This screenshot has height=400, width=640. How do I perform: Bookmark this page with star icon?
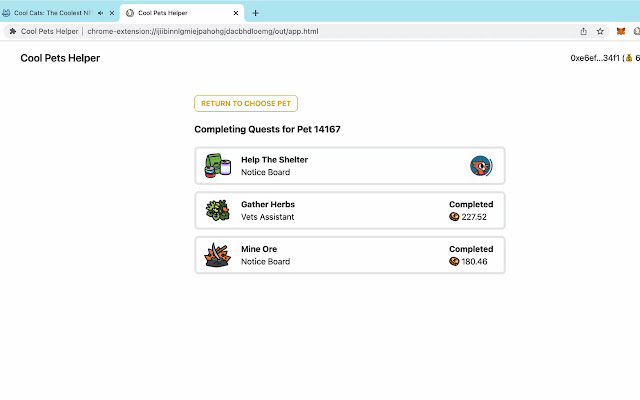(x=600, y=31)
